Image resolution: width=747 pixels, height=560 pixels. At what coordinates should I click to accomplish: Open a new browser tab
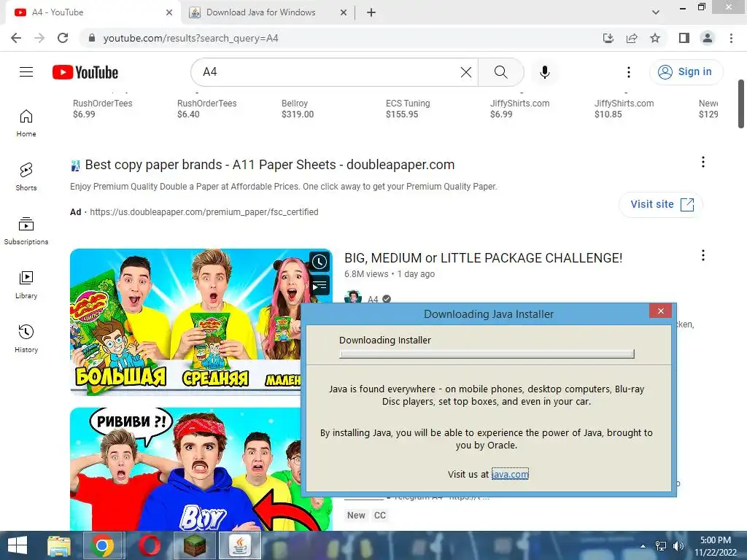(371, 12)
